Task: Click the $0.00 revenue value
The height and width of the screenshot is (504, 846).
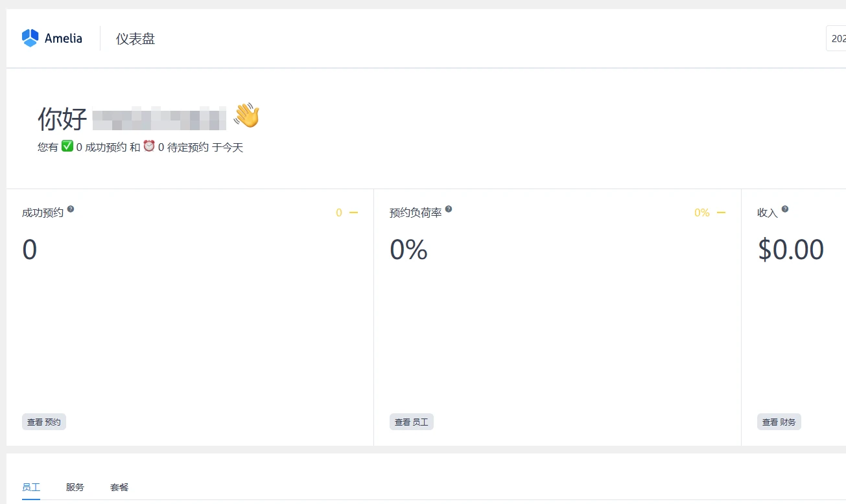Action: [x=791, y=249]
